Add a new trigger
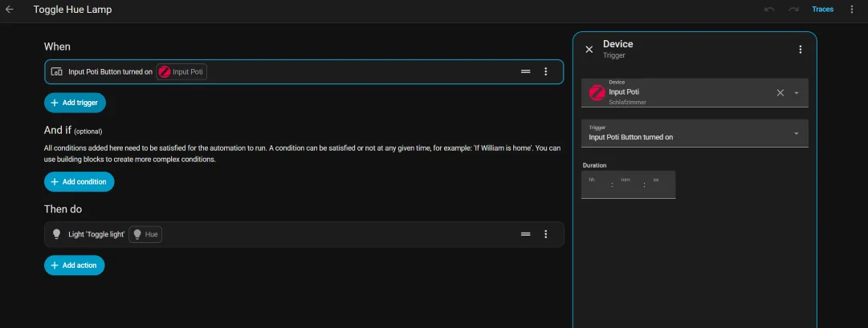Image resolution: width=868 pixels, height=328 pixels. pos(75,103)
